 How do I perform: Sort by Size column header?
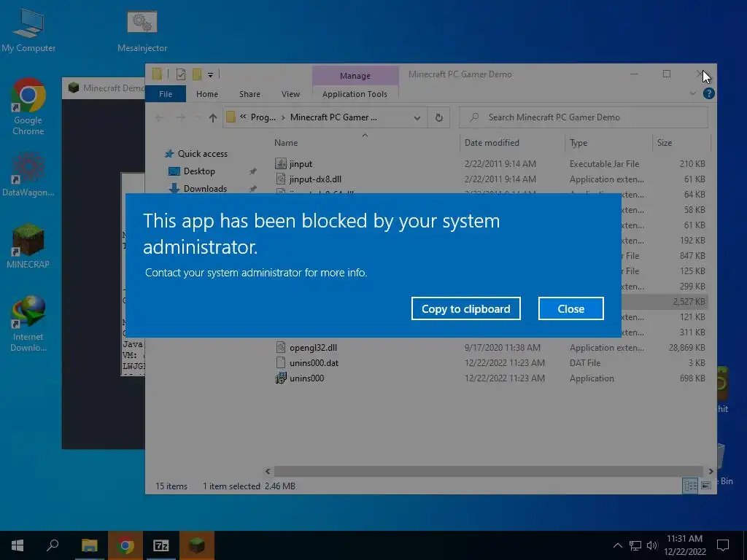click(664, 142)
